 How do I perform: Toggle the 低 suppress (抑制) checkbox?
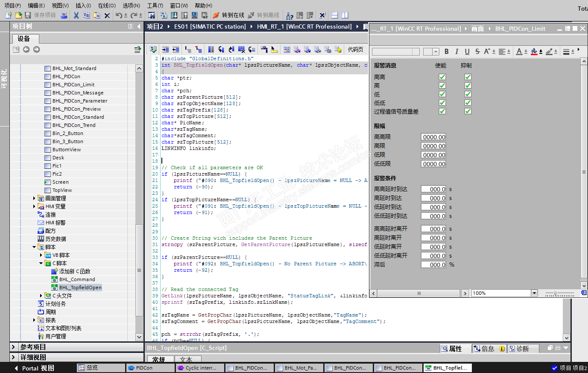pyautogui.click(x=468, y=94)
